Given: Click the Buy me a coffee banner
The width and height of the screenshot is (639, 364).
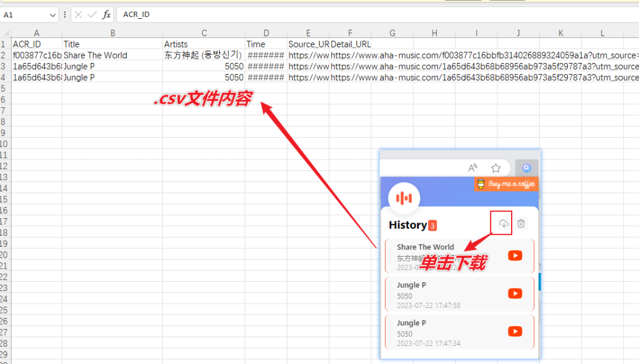Looking at the screenshot, I should tap(505, 184).
